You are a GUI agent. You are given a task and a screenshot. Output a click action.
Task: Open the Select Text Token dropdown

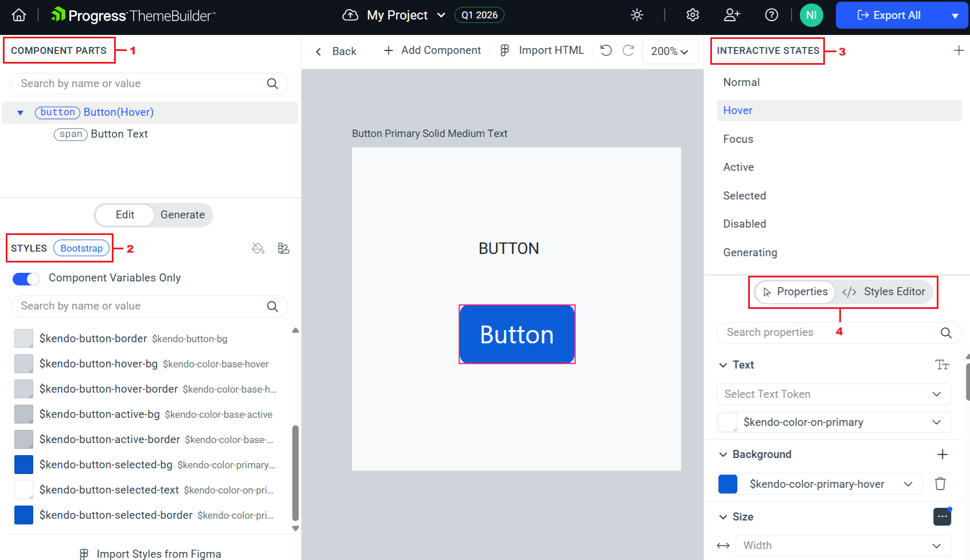coord(833,394)
